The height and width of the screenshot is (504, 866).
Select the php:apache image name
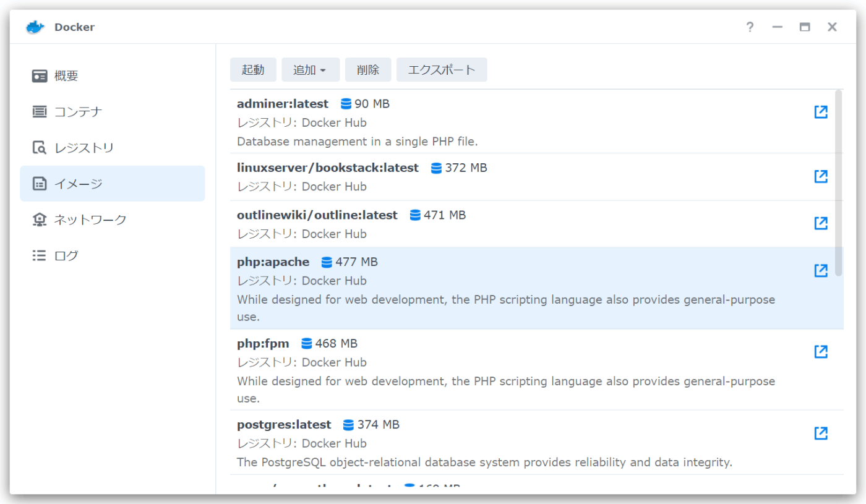[273, 262]
